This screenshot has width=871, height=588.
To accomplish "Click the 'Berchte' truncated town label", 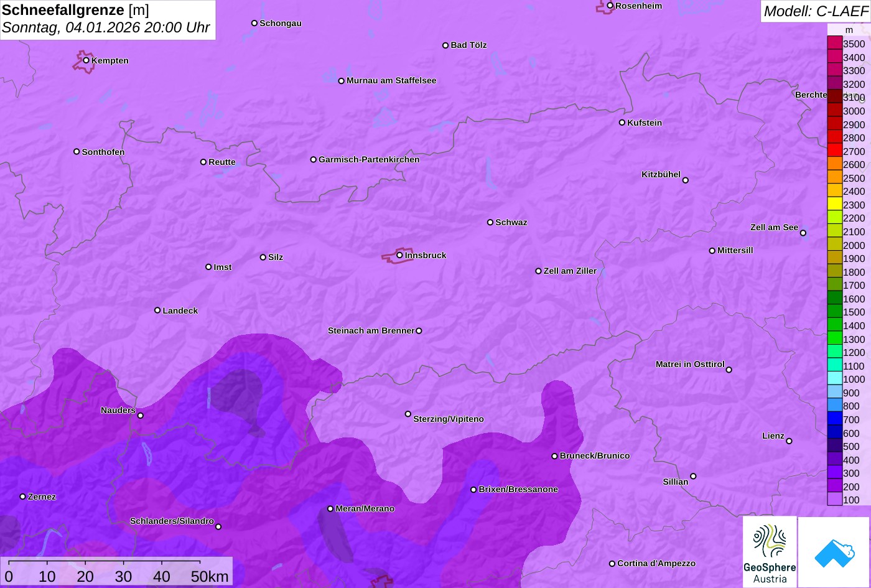I will 811,95.
